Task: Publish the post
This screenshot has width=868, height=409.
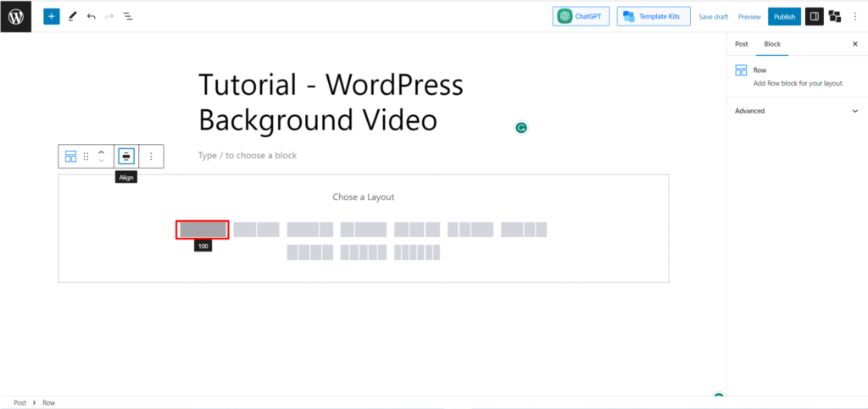Action: tap(784, 17)
